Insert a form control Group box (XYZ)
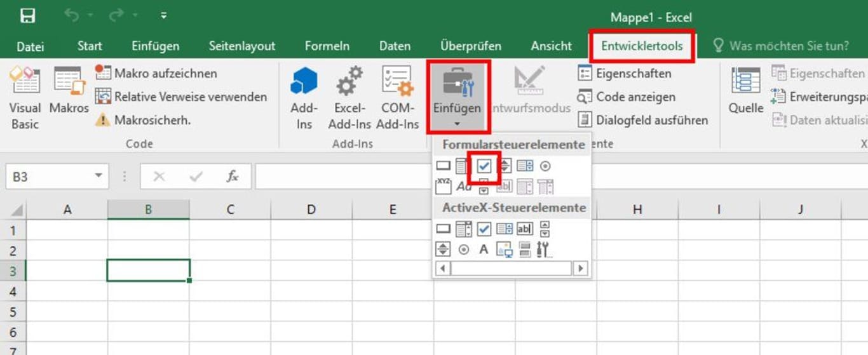The width and height of the screenshot is (868, 355). click(x=443, y=186)
